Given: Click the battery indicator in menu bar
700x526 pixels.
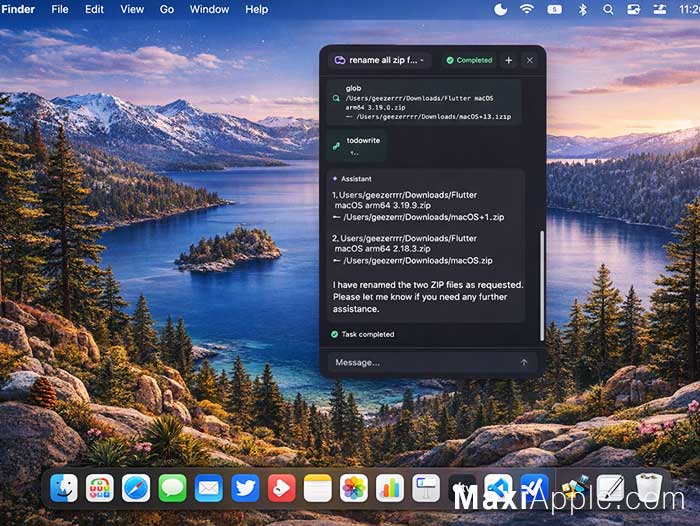Looking at the screenshot, I should point(554,9).
